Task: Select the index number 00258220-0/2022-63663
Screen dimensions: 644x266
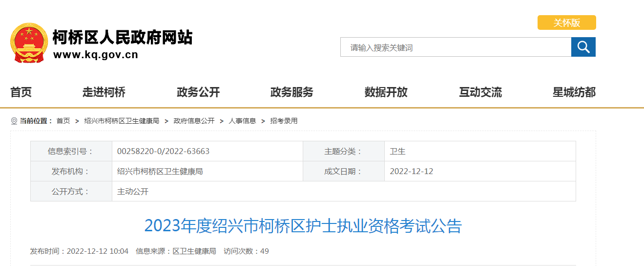Action: click(x=164, y=152)
